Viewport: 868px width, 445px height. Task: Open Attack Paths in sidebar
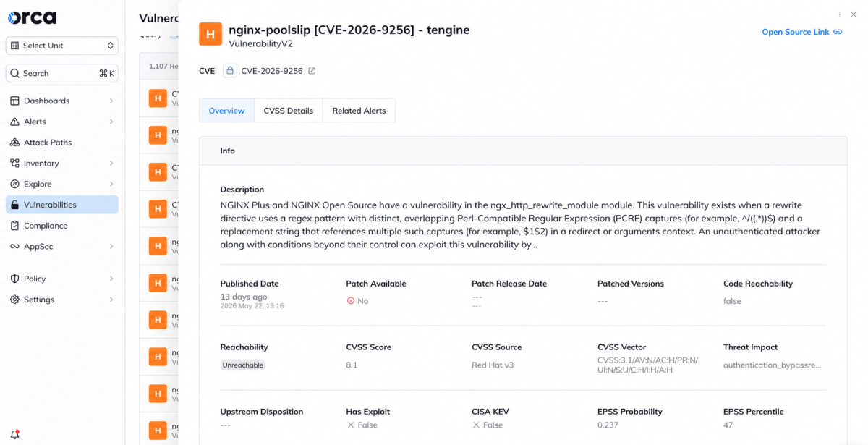tap(62, 143)
